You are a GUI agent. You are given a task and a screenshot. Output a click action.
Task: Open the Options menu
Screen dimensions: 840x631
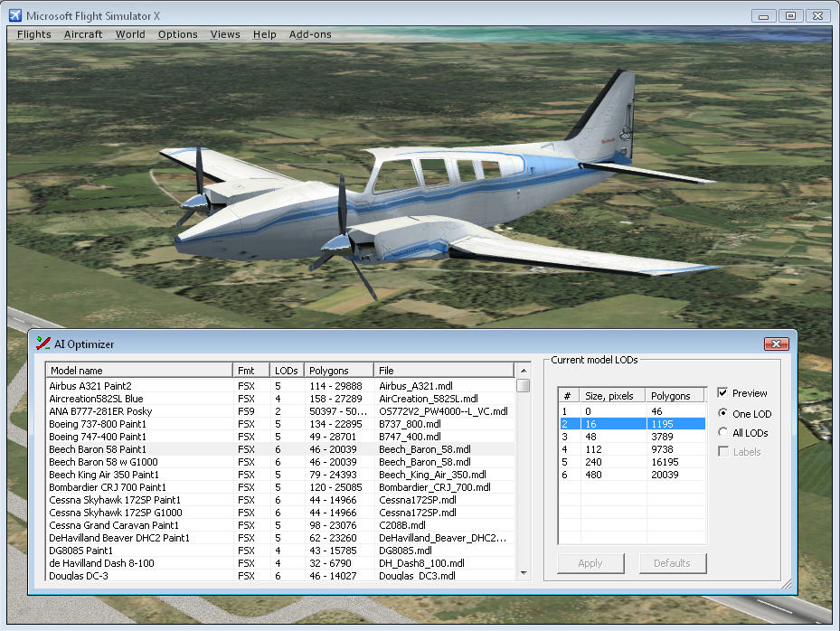[178, 34]
